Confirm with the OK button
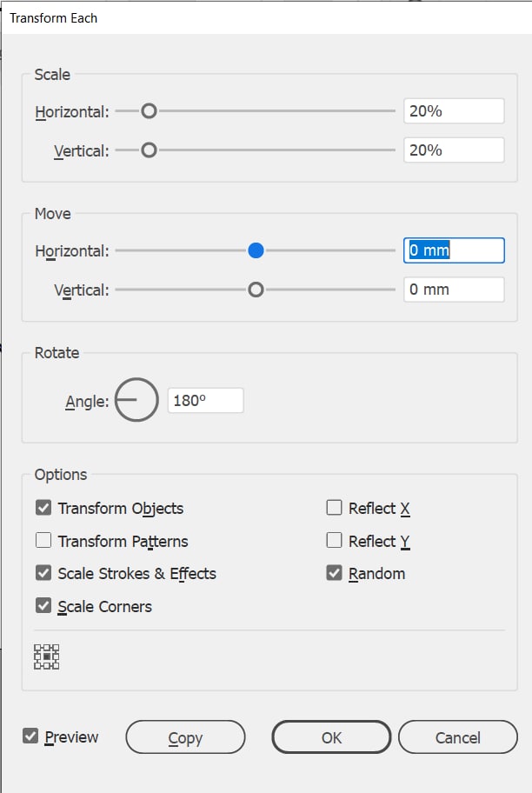This screenshot has height=793, width=532. [x=331, y=737]
